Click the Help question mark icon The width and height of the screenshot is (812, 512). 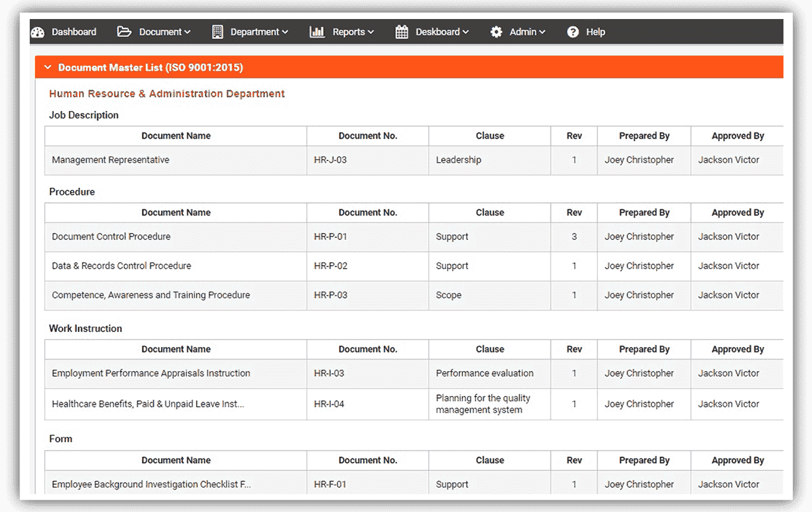(x=572, y=32)
